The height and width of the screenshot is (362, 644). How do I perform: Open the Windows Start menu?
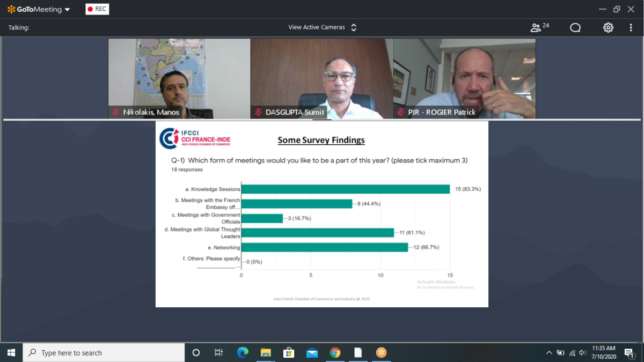point(11,352)
